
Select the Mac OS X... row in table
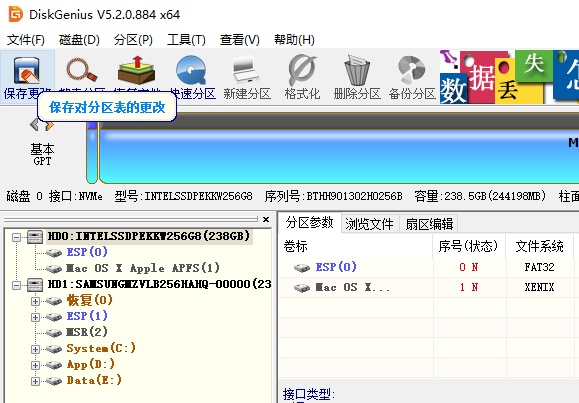(x=428, y=287)
